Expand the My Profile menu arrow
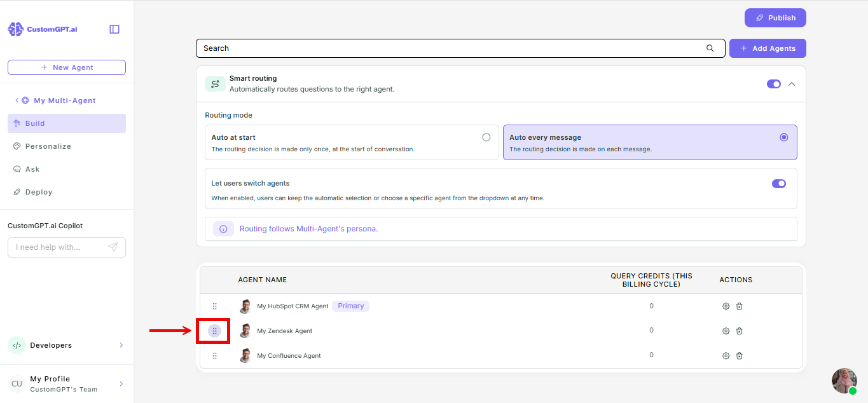The height and width of the screenshot is (403, 868). (121, 384)
